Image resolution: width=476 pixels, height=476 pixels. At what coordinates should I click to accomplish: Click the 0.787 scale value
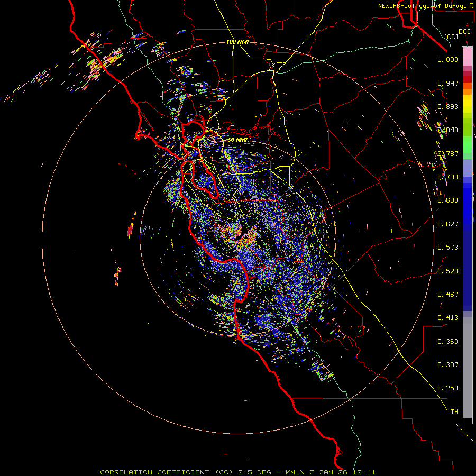[448, 153]
